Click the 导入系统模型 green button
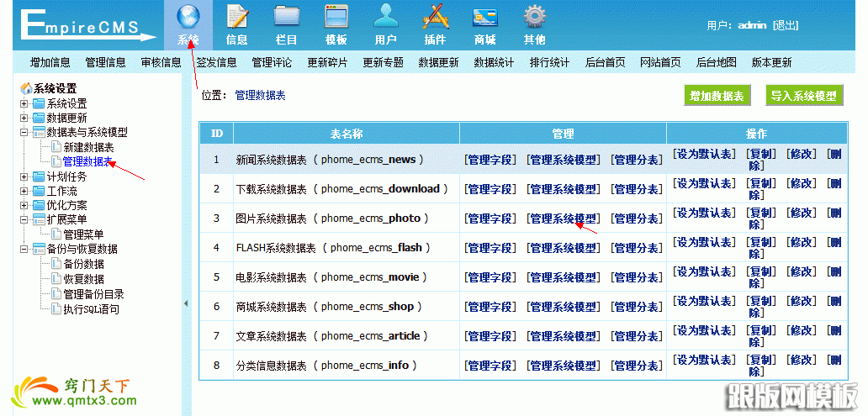This screenshot has width=868, height=416. (804, 96)
